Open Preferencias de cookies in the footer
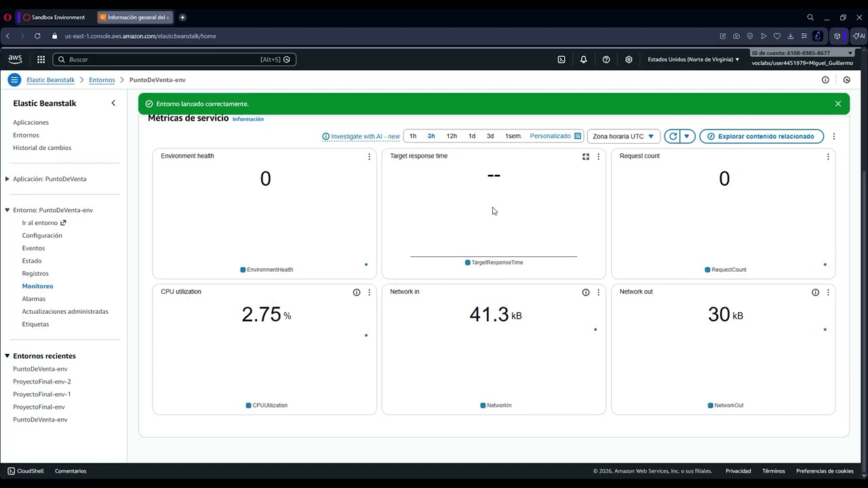 (825, 471)
